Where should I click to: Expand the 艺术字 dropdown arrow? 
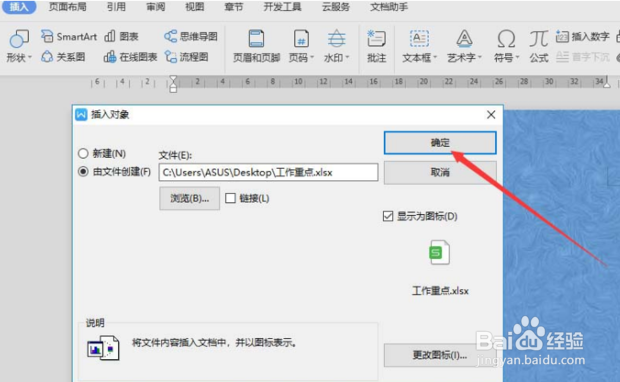click(480, 58)
